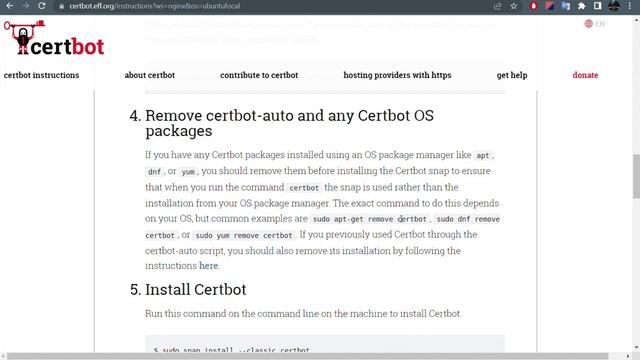This screenshot has height=360, width=640.
Task: Click the donate link
Action: click(585, 75)
